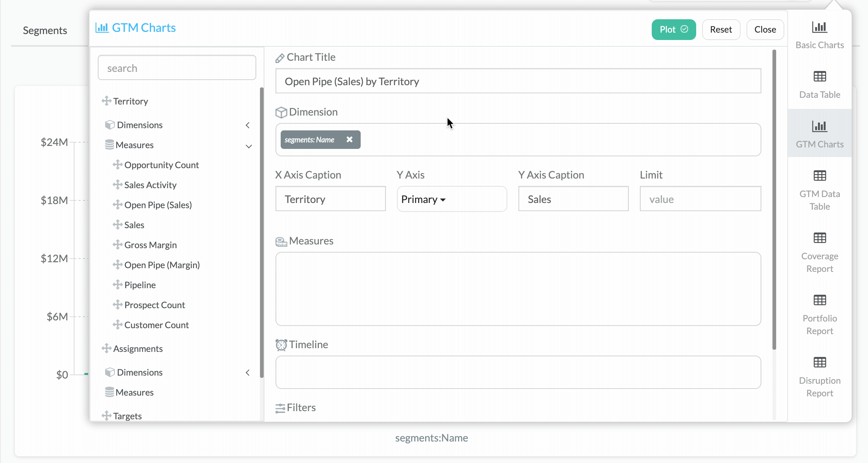
Task: Open GTM Data Table view
Action: click(x=819, y=176)
